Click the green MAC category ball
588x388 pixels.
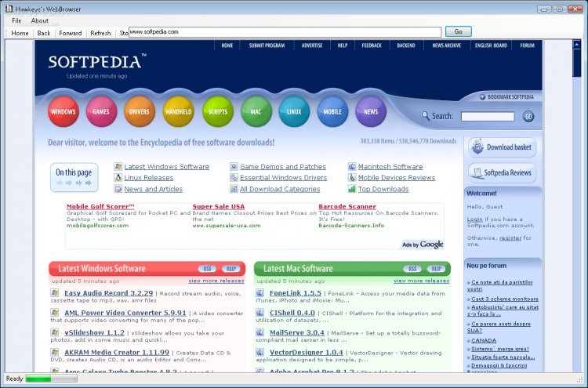(x=256, y=111)
